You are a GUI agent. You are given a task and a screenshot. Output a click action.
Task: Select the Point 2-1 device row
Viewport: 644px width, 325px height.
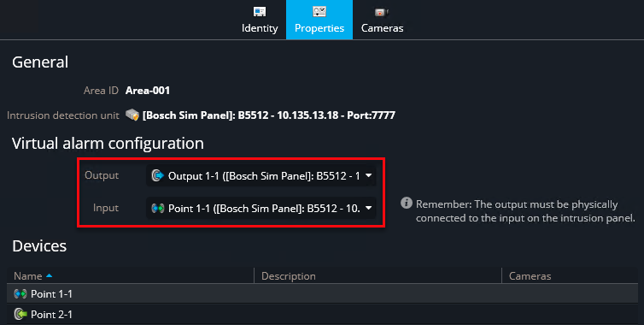[x=322, y=314]
